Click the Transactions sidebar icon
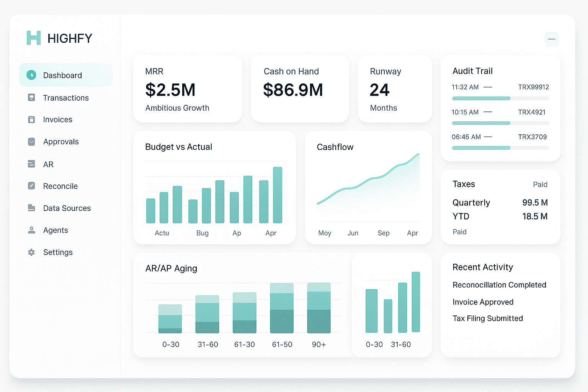This screenshot has height=392, width=588. coord(31,98)
